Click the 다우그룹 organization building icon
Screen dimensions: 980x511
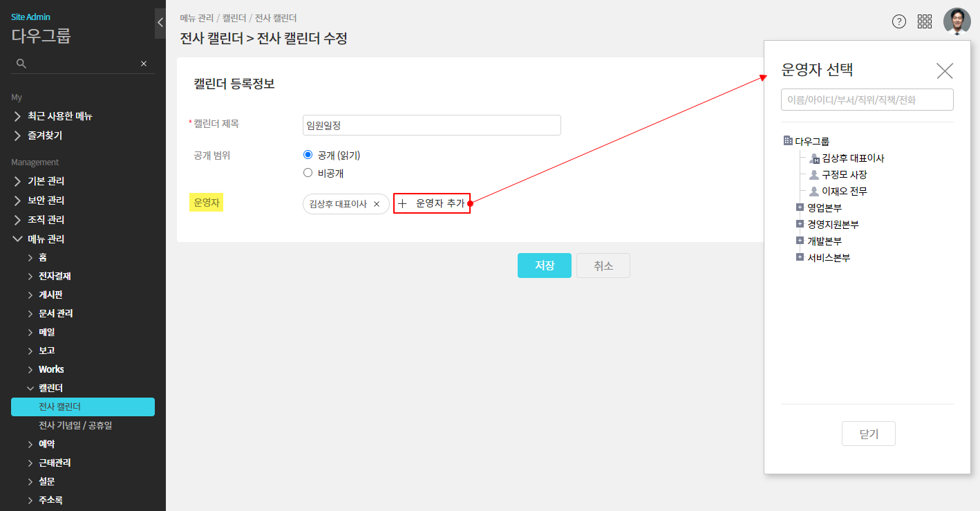point(788,141)
